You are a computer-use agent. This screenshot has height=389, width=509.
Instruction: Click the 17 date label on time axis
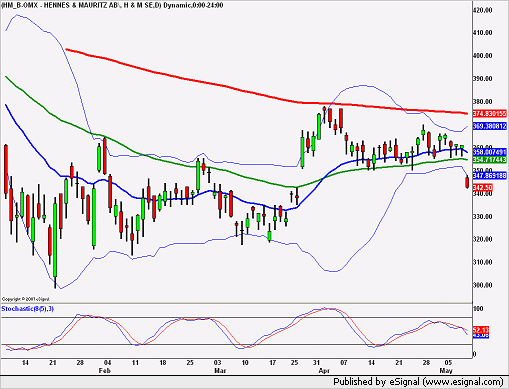pos(272,363)
